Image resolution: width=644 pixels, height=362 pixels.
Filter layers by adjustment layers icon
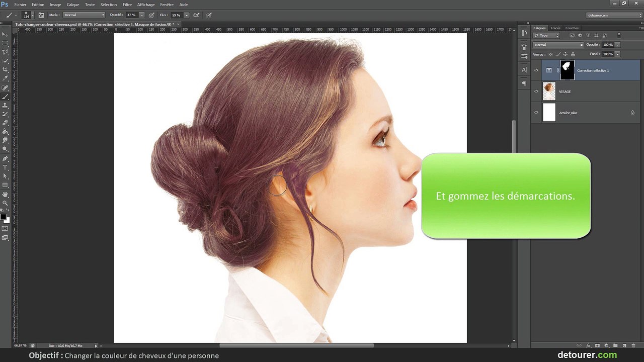pos(580,36)
